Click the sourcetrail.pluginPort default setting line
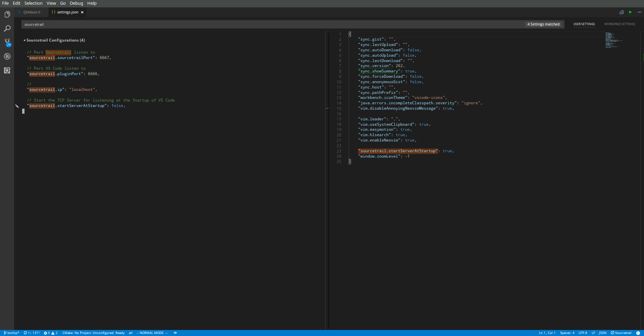This screenshot has width=644, height=336. tap(63, 74)
